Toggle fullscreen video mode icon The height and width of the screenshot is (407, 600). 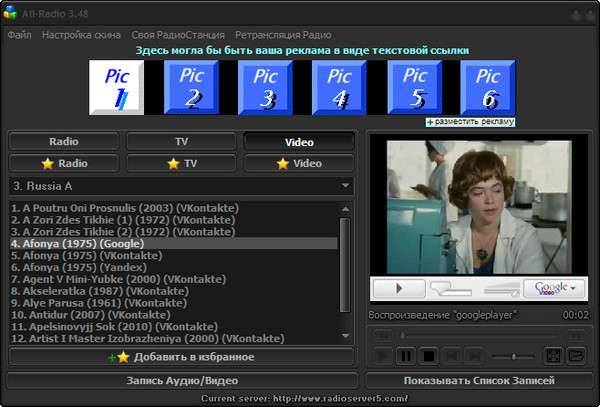point(552,355)
